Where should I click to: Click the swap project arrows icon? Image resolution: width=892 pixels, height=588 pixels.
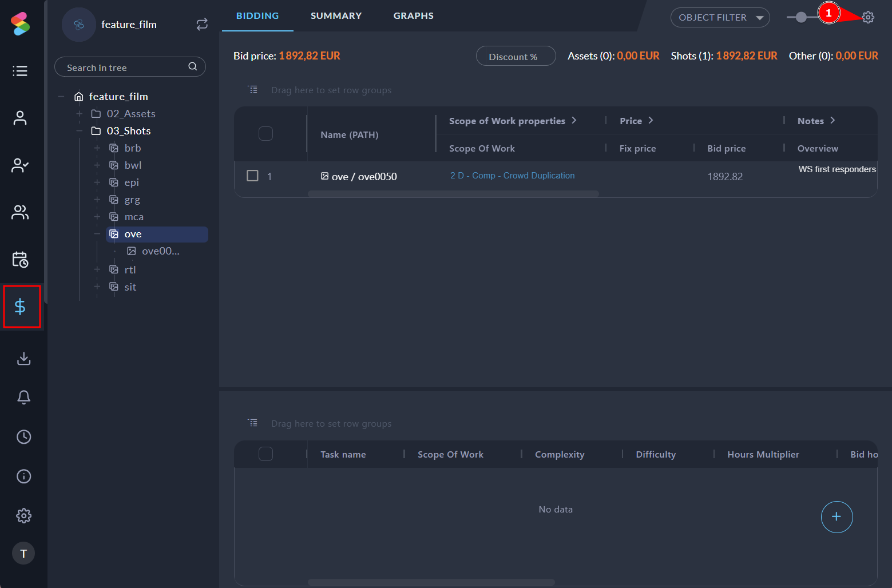click(202, 24)
